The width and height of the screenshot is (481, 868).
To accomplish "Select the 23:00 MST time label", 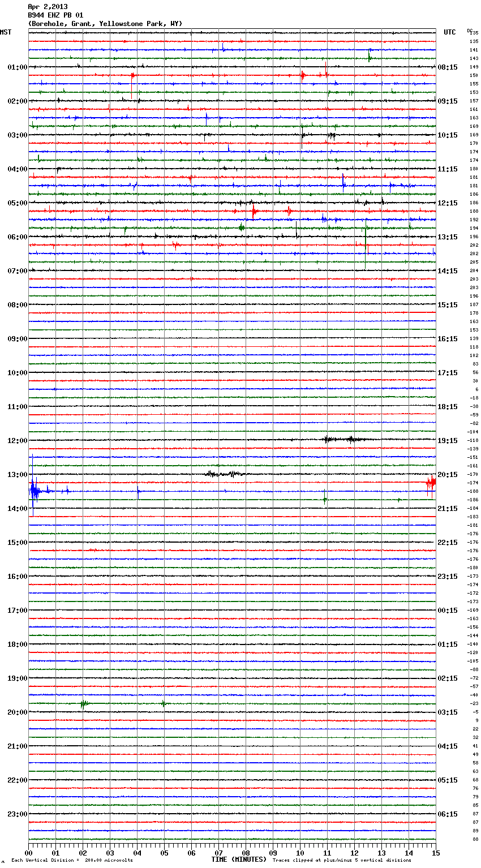I will coord(18,814).
